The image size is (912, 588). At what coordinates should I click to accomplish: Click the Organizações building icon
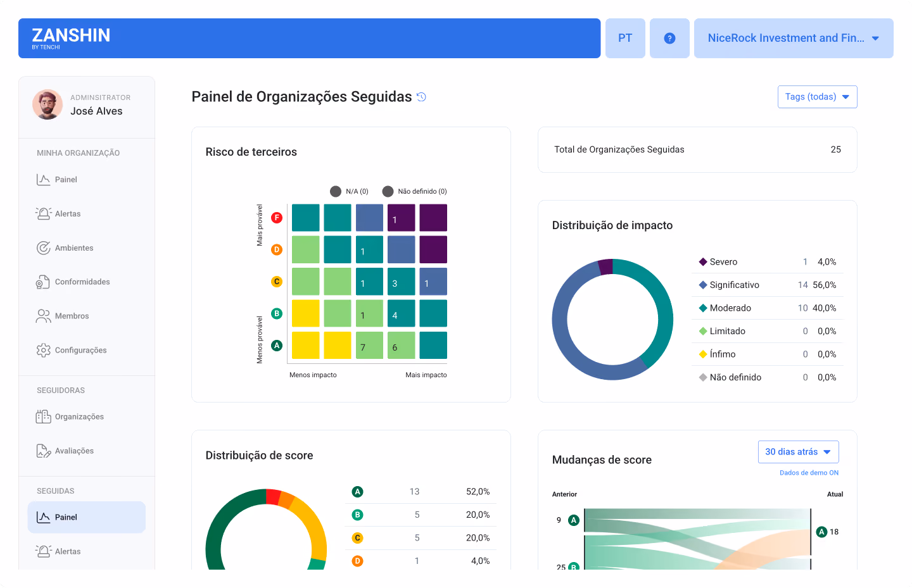point(43,417)
